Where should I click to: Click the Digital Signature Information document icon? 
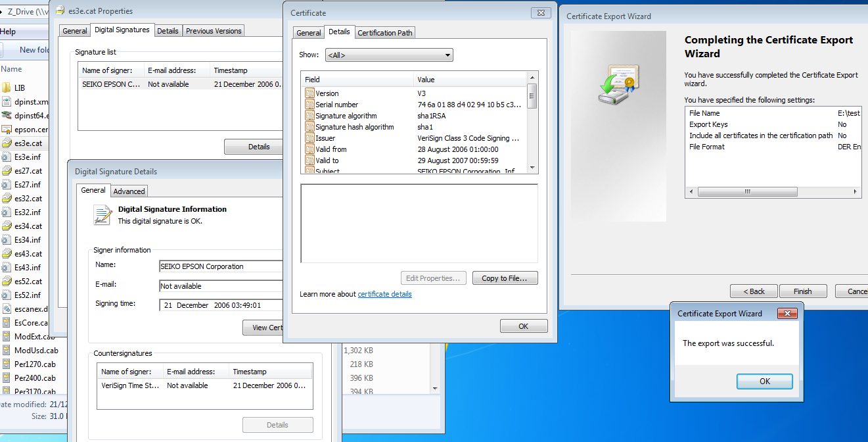pyautogui.click(x=103, y=215)
